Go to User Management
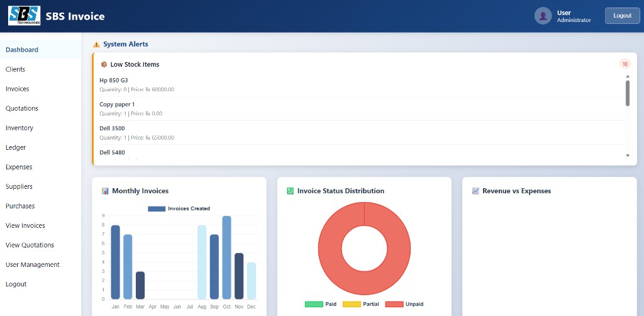 click(41, 264)
